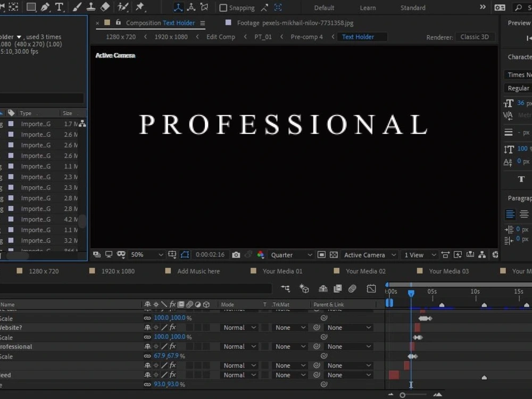532x399 pixels.
Task: Open the composition flowchart icon in viewer
Action: (482, 254)
